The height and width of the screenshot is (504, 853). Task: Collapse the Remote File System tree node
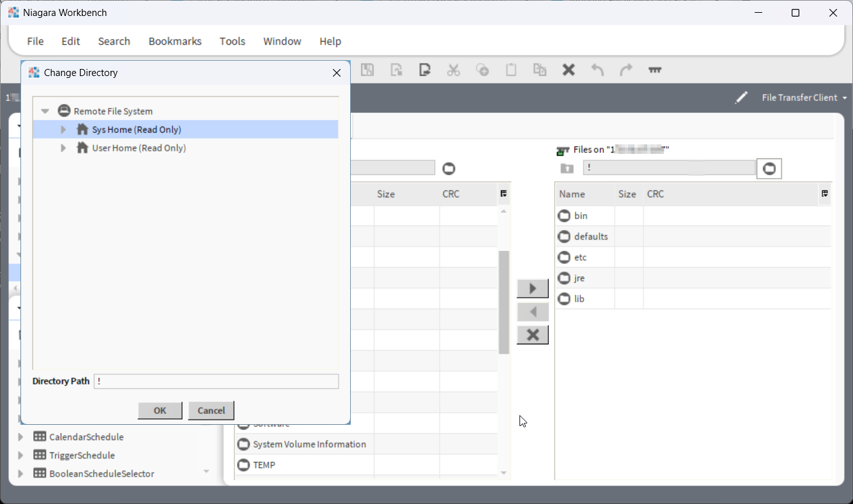[45, 111]
